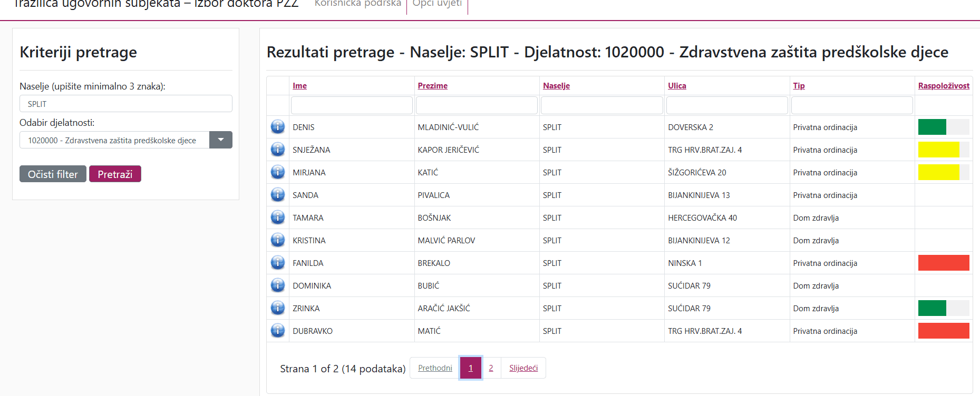
Task: Open info icon for Fanilda Brekalo
Action: (278, 263)
